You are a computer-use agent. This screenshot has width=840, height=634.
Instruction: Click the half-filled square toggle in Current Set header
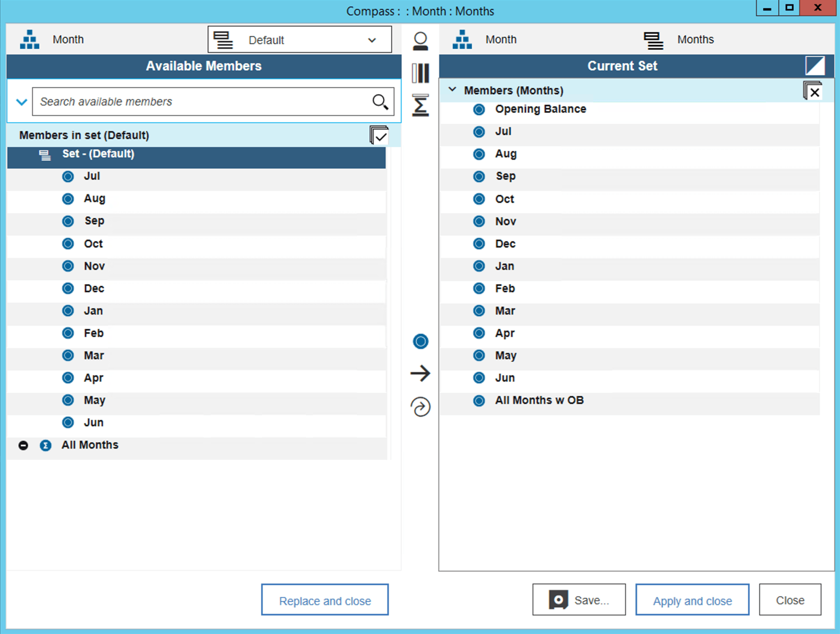click(815, 66)
